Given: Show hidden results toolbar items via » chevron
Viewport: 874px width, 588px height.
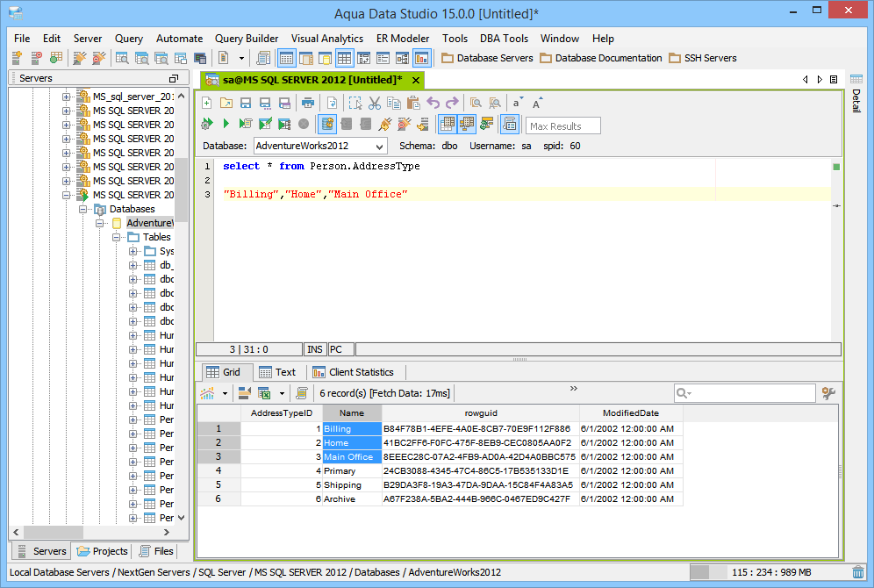Looking at the screenshot, I should point(574,388).
